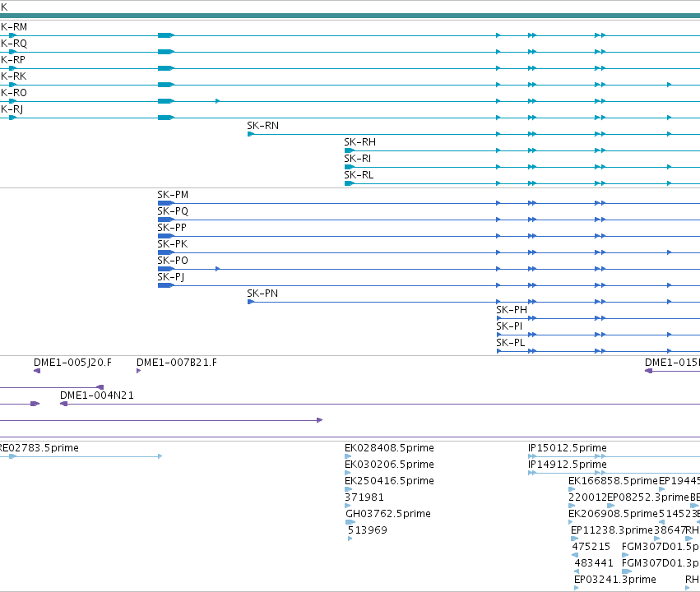Select the 475215 feature label
The width and height of the screenshot is (700, 592).
pos(591,547)
